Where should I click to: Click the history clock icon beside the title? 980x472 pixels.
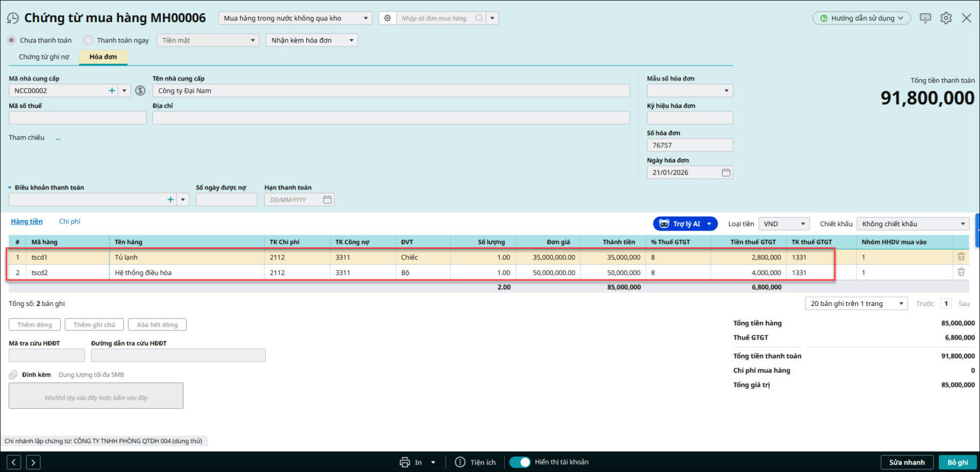point(12,18)
